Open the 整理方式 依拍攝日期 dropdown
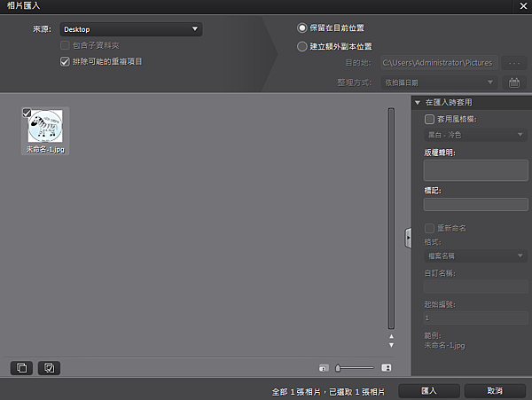Viewport: 532px width, 400px height. click(x=440, y=82)
